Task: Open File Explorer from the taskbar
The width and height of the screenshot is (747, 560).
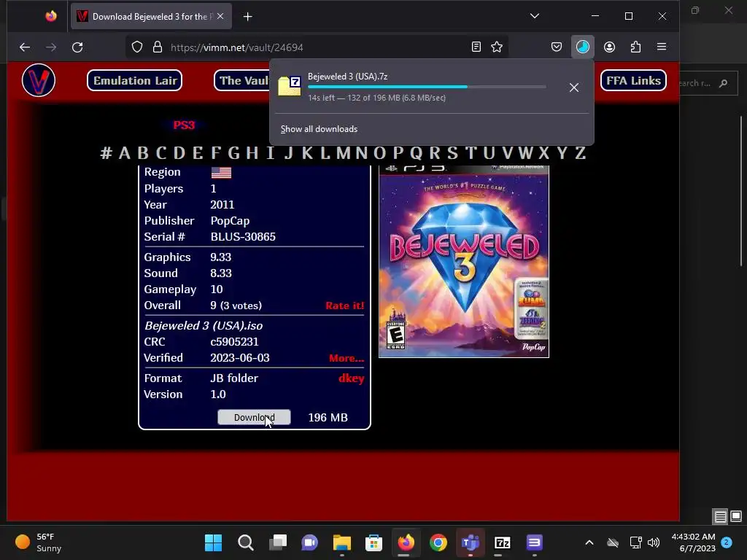Action: [x=341, y=542]
